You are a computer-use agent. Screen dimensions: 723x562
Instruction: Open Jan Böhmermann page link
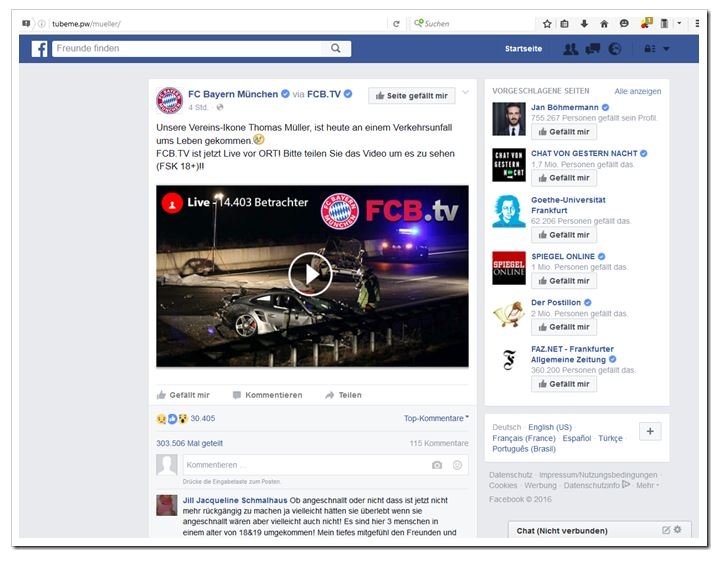pos(565,107)
